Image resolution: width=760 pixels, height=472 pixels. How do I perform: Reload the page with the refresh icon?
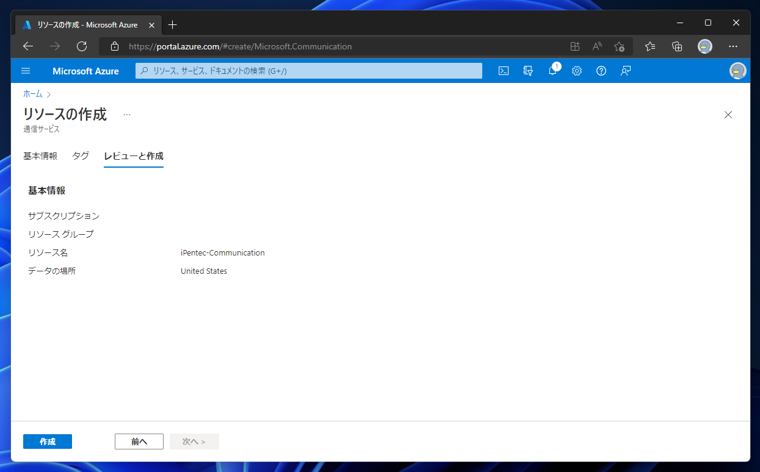tap(81, 47)
